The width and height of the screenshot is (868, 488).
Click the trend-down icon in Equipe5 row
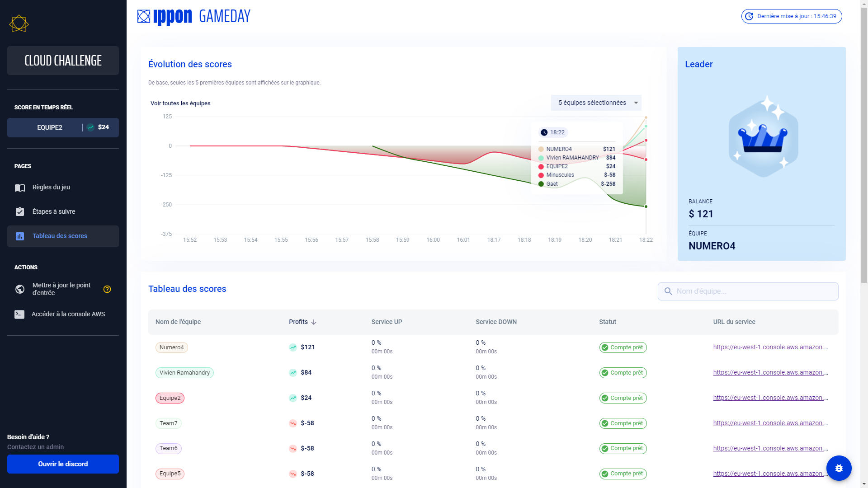point(293,474)
